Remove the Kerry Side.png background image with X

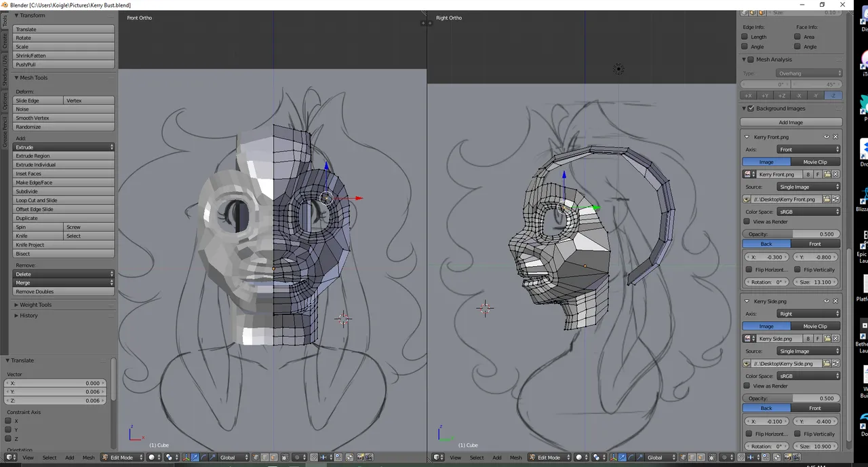tap(835, 301)
